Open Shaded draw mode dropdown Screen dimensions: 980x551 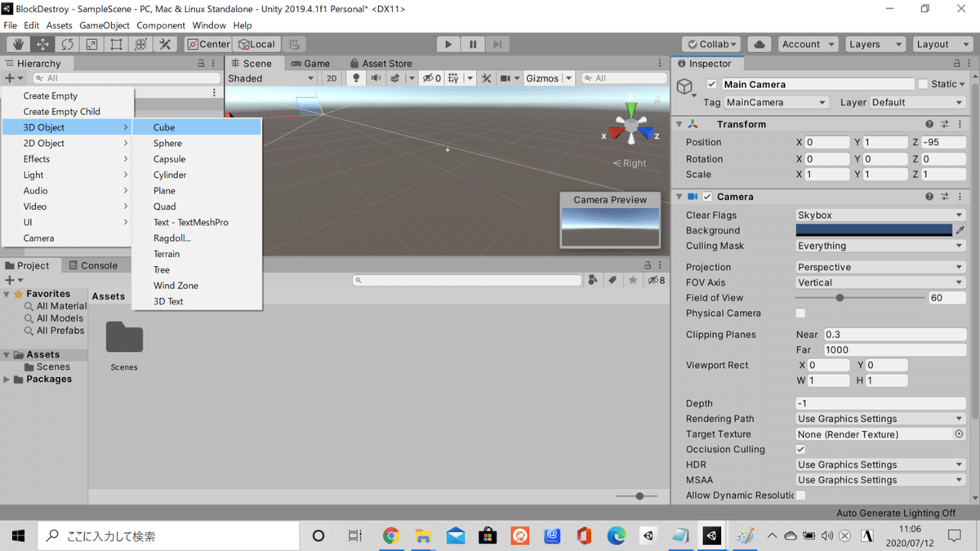coord(271,78)
